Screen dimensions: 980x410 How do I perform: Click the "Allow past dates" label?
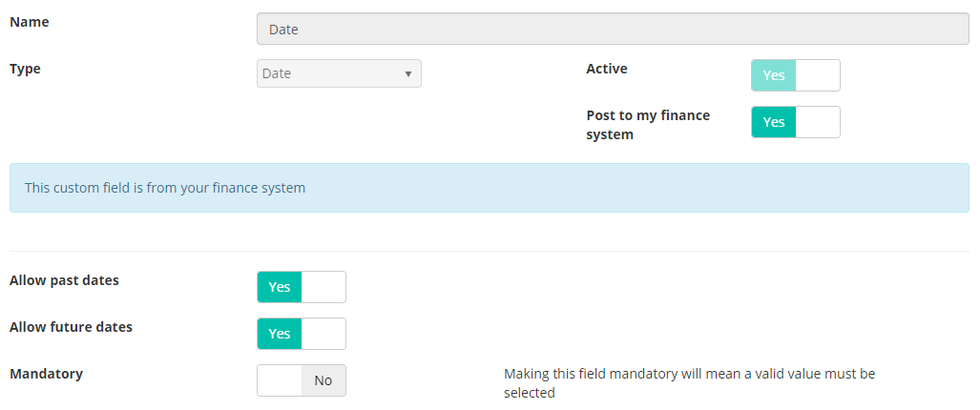tap(64, 280)
